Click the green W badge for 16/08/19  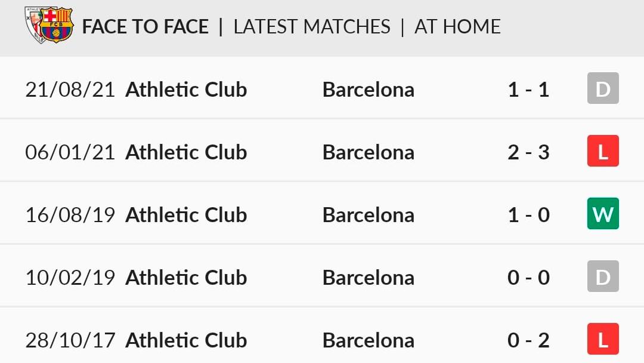(x=603, y=213)
